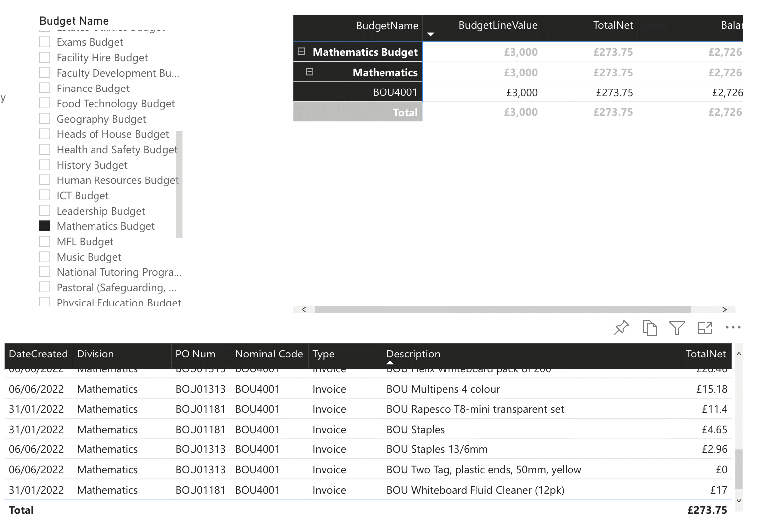Viewport: 763px width, 532px height.
Task: Select the Finance Budget checkbox
Action: pos(45,88)
